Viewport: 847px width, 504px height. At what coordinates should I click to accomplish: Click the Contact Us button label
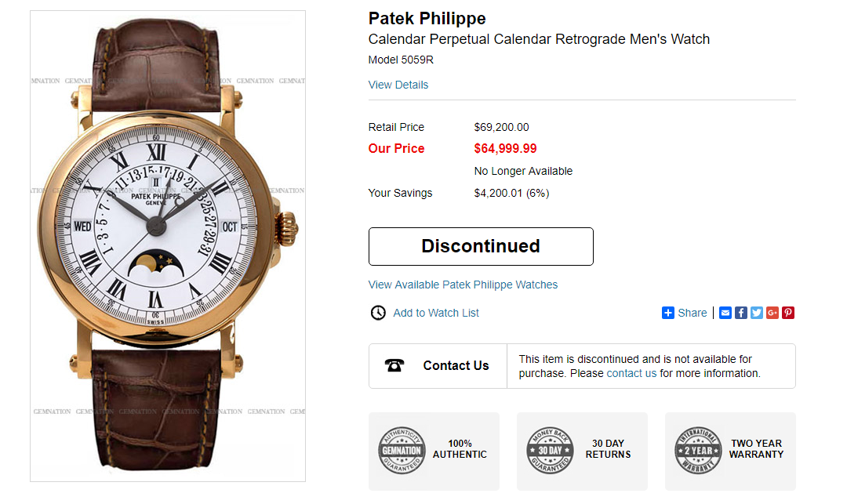456,365
